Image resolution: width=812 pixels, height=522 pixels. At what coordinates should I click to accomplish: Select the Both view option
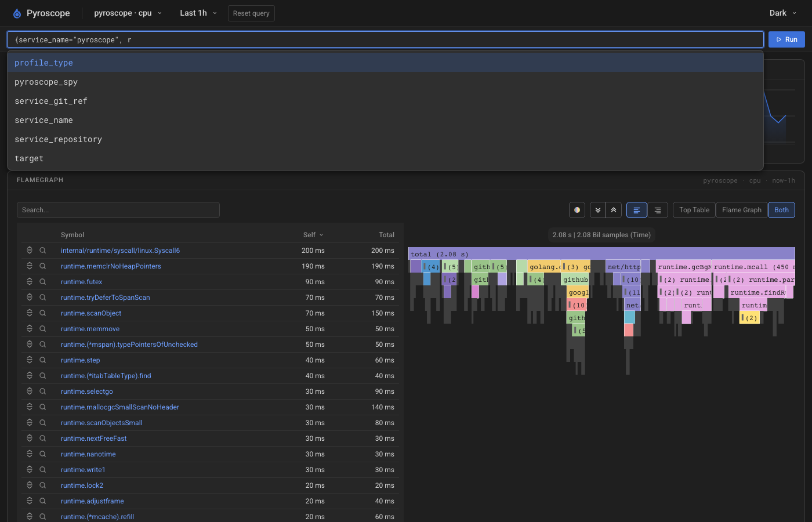pos(781,210)
